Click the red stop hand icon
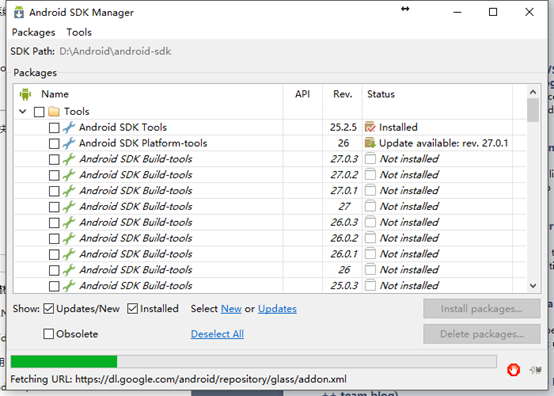Screen dimensions: 554x396 click(x=513, y=370)
